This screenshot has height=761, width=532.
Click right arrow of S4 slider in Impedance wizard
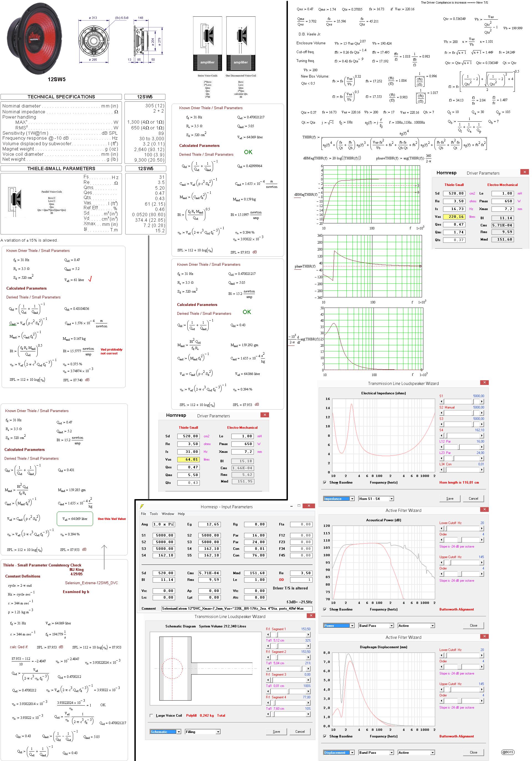482,436
